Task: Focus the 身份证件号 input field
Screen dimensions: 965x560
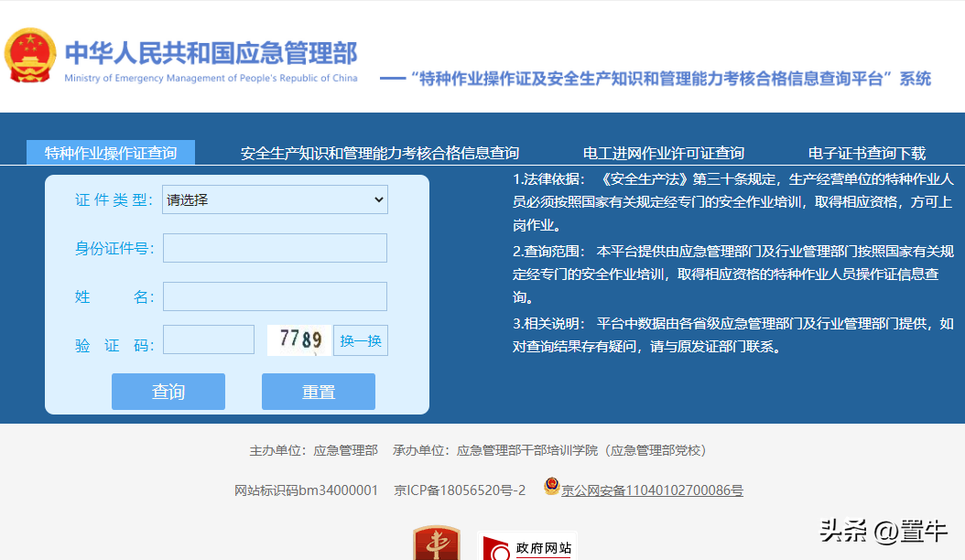Action: coord(275,248)
